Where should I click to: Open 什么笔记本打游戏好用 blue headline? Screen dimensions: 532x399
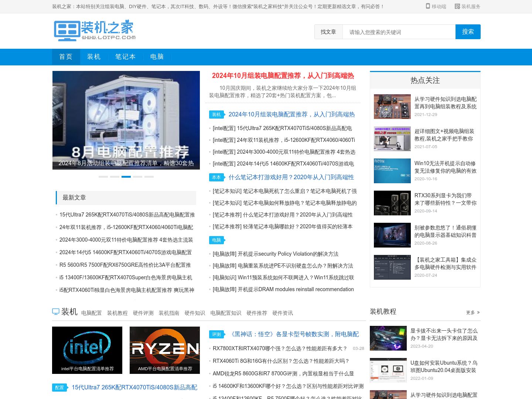(x=291, y=177)
